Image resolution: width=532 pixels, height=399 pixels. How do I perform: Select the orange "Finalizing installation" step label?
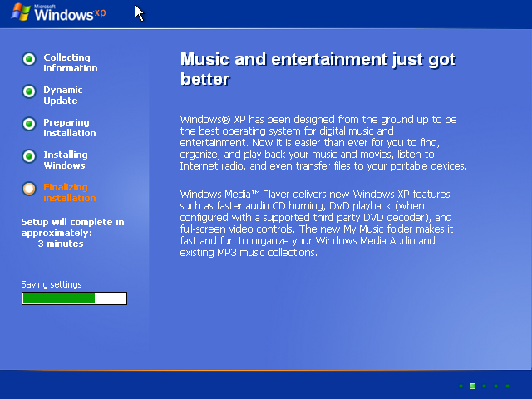coord(70,192)
